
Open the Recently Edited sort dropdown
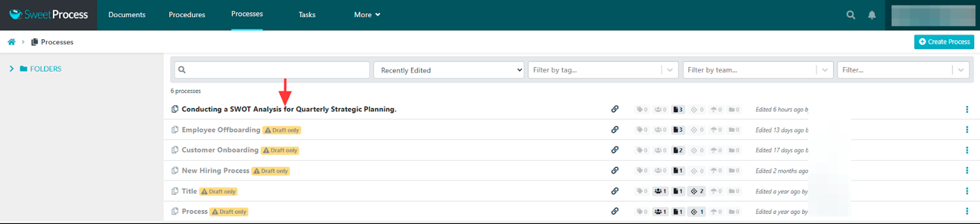(x=448, y=70)
